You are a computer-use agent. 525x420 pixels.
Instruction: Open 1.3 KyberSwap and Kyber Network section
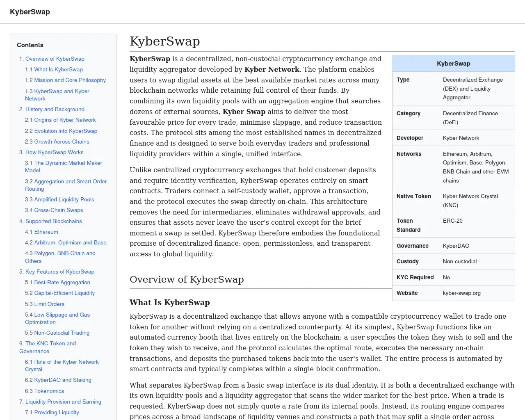click(x=57, y=95)
